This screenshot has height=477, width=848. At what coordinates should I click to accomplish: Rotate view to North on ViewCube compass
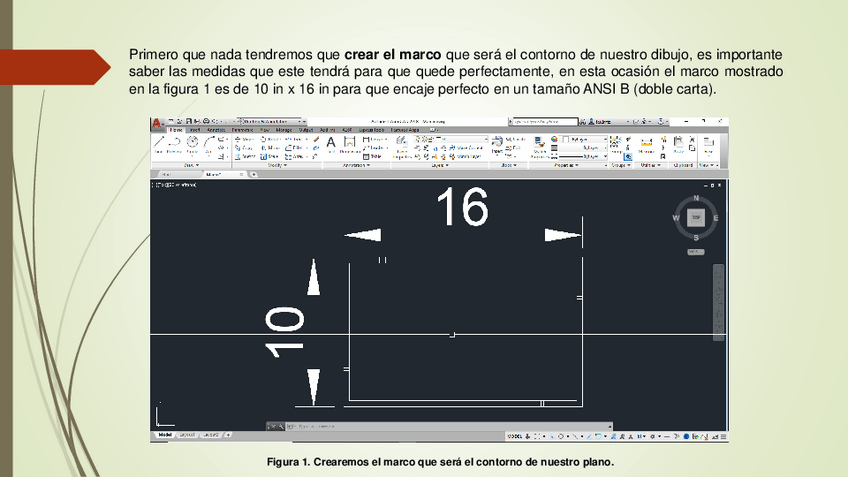696,198
